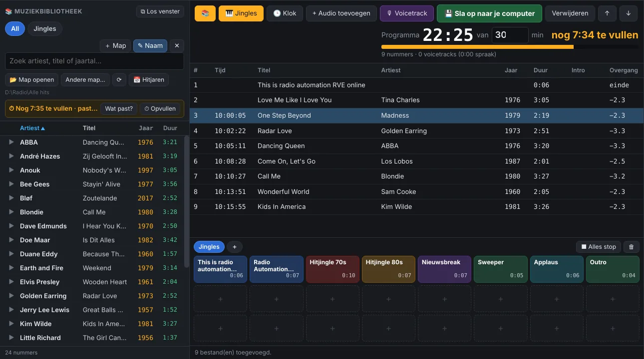Play the Hitjingle 70s jingle pad
The image size is (644, 359).
tap(332, 269)
